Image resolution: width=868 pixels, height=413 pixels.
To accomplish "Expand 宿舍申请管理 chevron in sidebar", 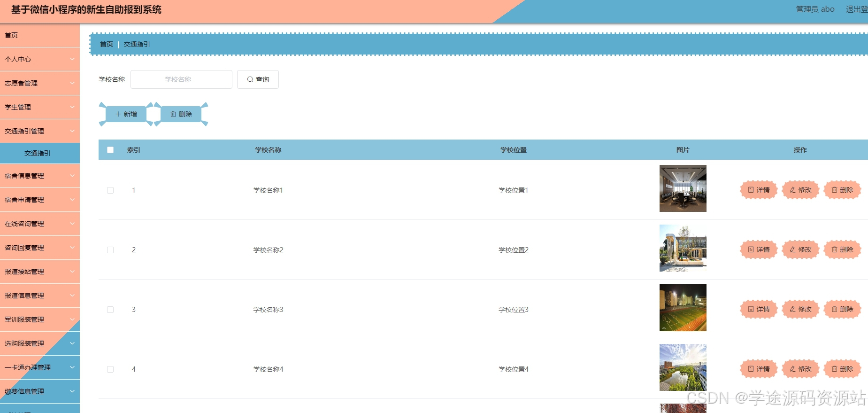I will point(72,200).
